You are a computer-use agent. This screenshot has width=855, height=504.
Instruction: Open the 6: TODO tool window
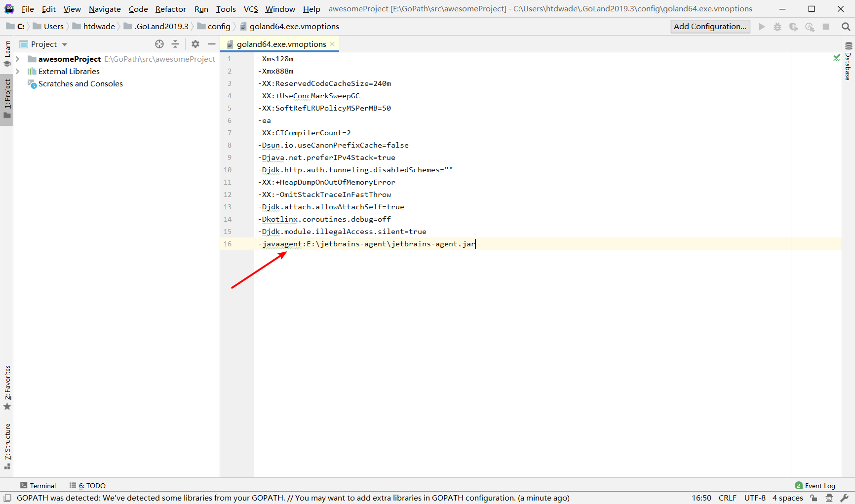tap(87, 486)
